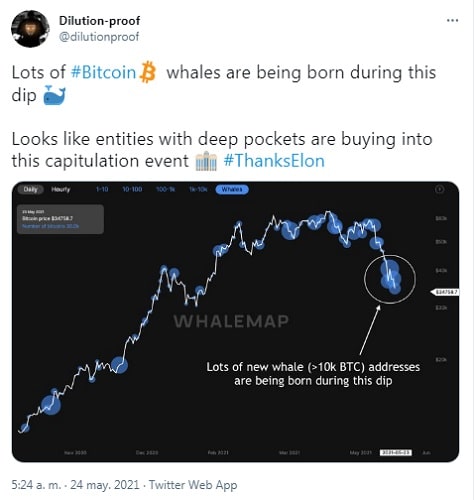This screenshot has width=474, height=500.
Task: Select the Daily chart toggle
Action: (x=31, y=189)
